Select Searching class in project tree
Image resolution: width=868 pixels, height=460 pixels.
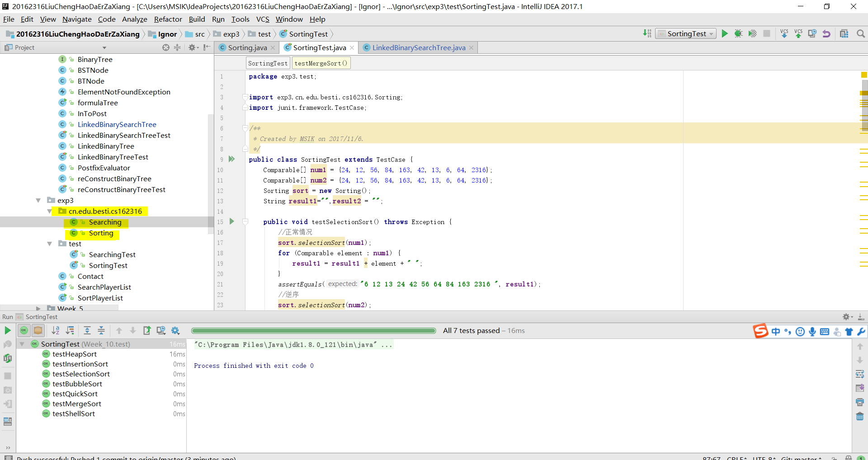coord(105,222)
